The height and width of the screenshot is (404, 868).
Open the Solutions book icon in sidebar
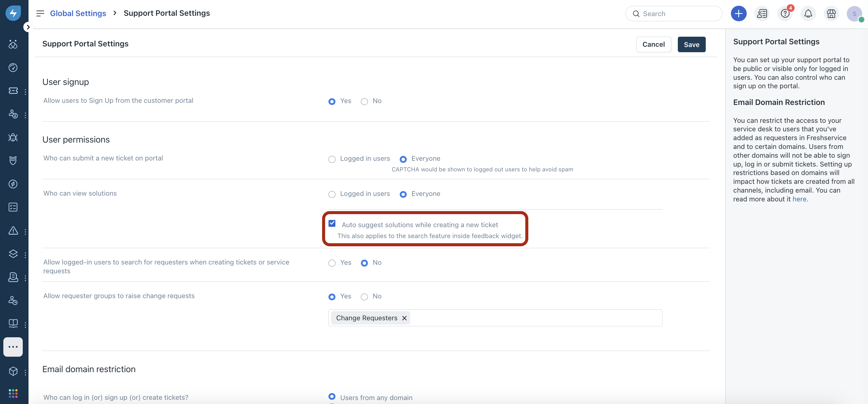pyautogui.click(x=13, y=323)
